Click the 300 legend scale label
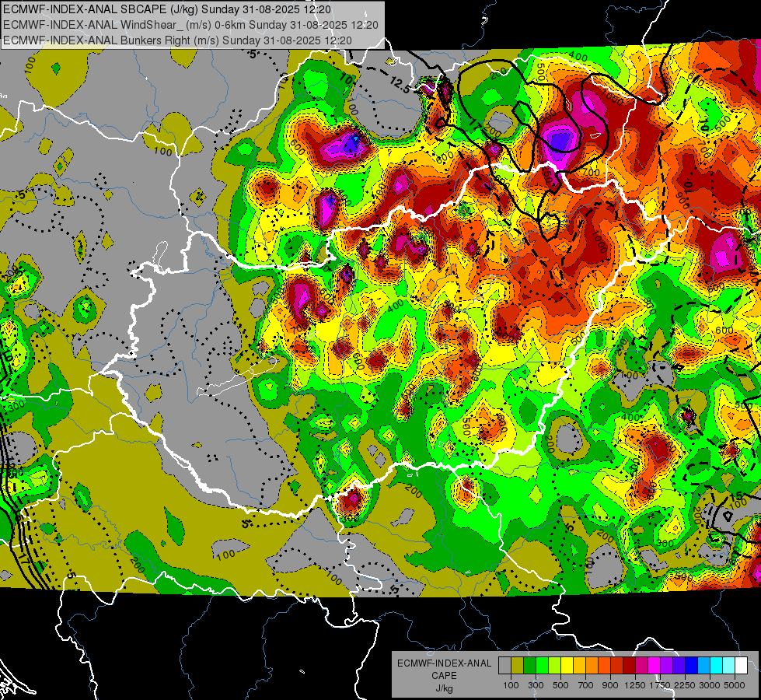Image resolution: width=761 pixels, height=700 pixels. pyautogui.click(x=536, y=685)
